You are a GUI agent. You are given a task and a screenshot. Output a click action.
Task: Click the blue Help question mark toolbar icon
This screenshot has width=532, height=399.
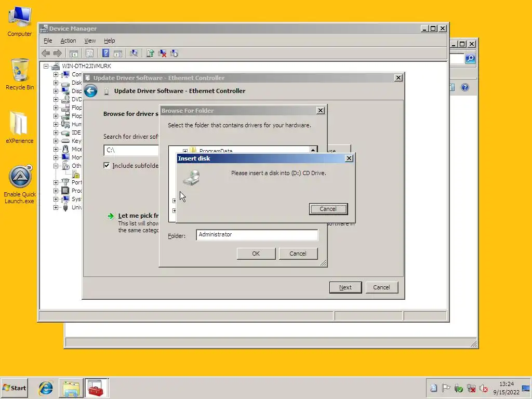(x=105, y=54)
